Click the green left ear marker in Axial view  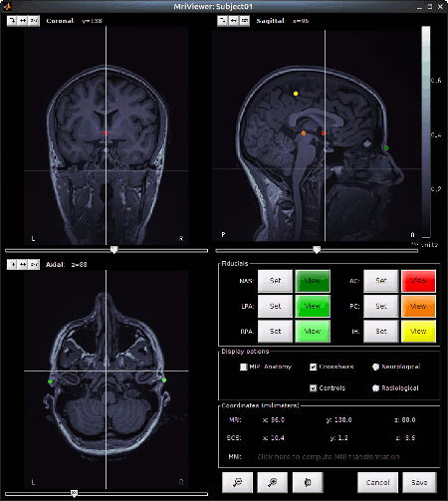click(50, 381)
